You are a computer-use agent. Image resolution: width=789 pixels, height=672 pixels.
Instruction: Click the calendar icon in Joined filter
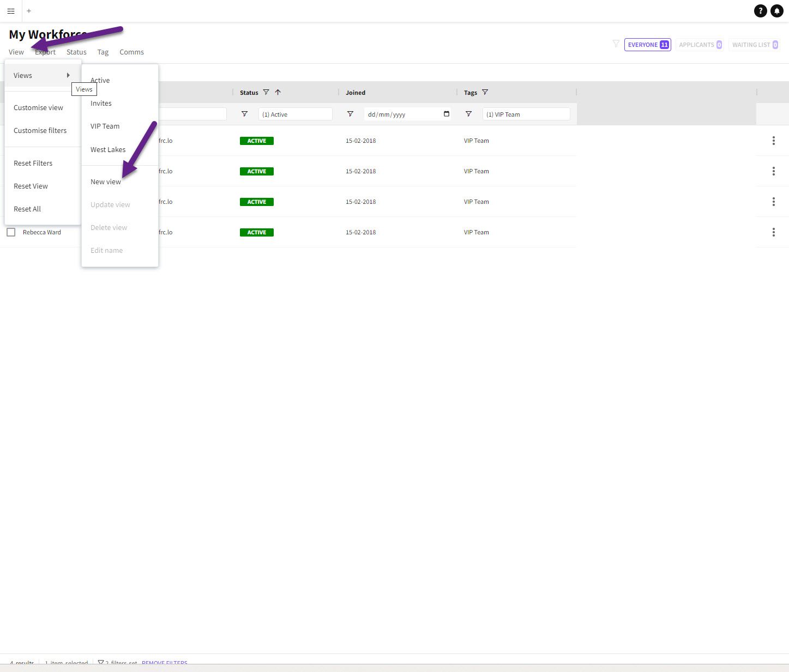447,114
